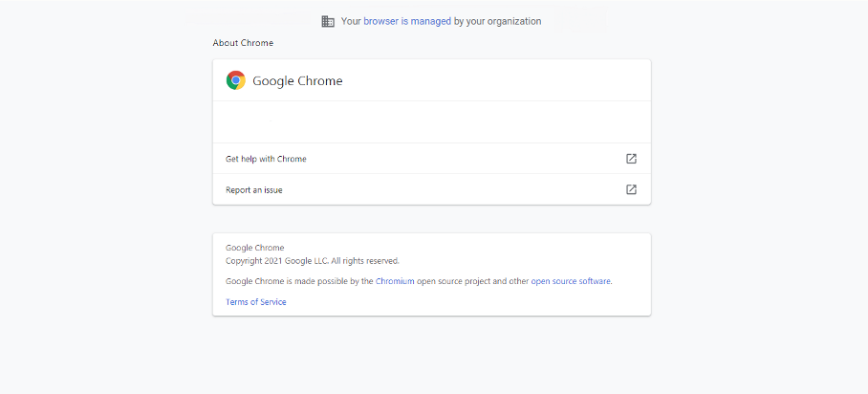Open the 'Get help with Chrome' row label
868x394 pixels.
point(266,159)
